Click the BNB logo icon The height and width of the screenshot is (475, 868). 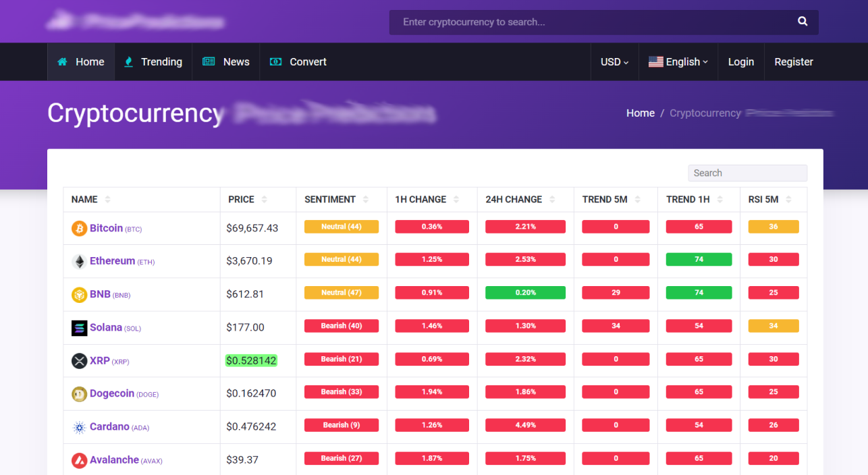click(80, 295)
